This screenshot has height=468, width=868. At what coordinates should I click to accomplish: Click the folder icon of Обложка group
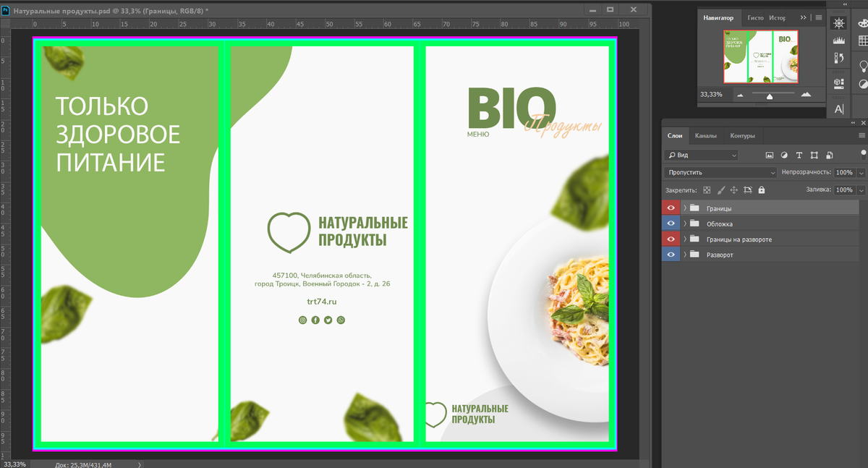(695, 224)
